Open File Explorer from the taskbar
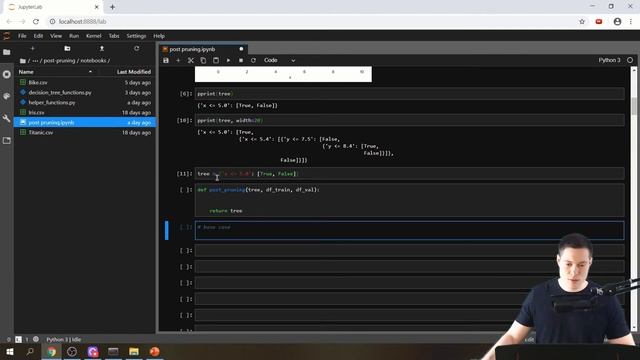The height and width of the screenshot is (360, 640). point(134,351)
